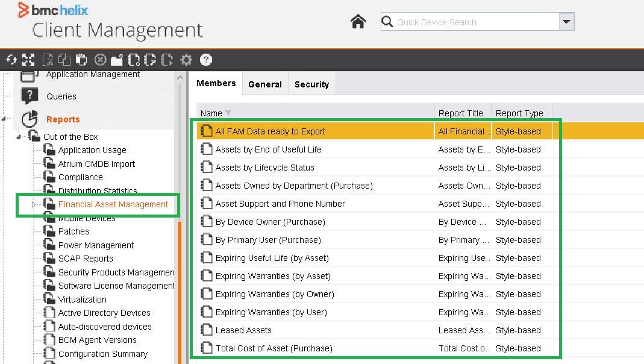Select the SCAP Reports tree item
This screenshot has height=364, width=644.
tap(86, 259)
